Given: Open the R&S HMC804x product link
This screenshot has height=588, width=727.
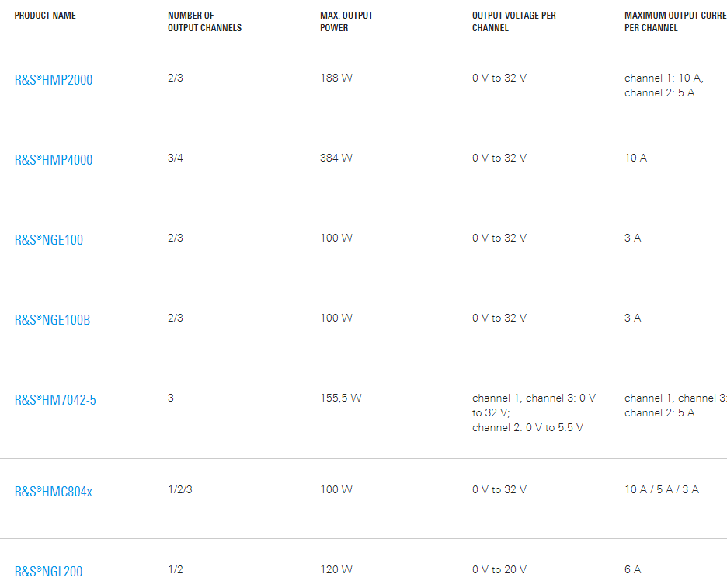Looking at the screenshot, I should click(54, 492).
